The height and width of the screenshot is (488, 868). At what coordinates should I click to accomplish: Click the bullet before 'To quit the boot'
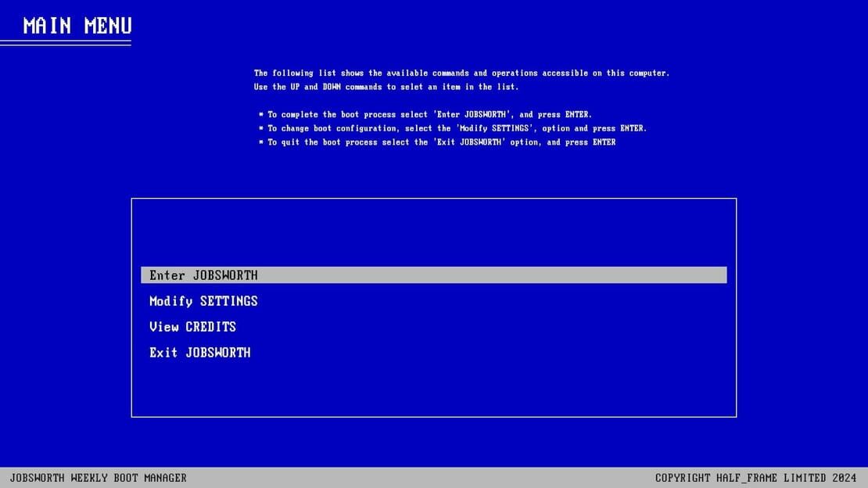260,142
